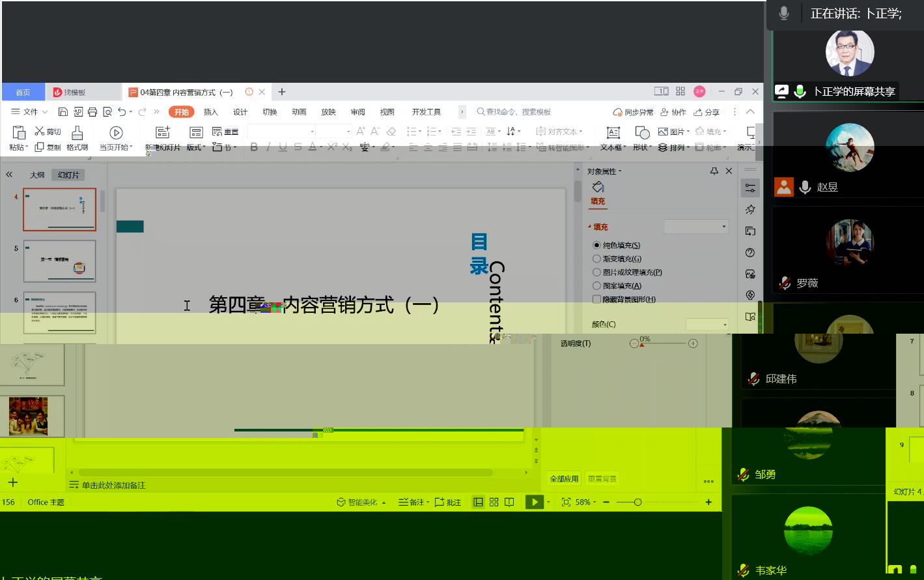Image resolution: width=924 pixels, height=580 pixels.
Task: Open the 排列 arrange dropdown
Action: (x=674, y=147)
